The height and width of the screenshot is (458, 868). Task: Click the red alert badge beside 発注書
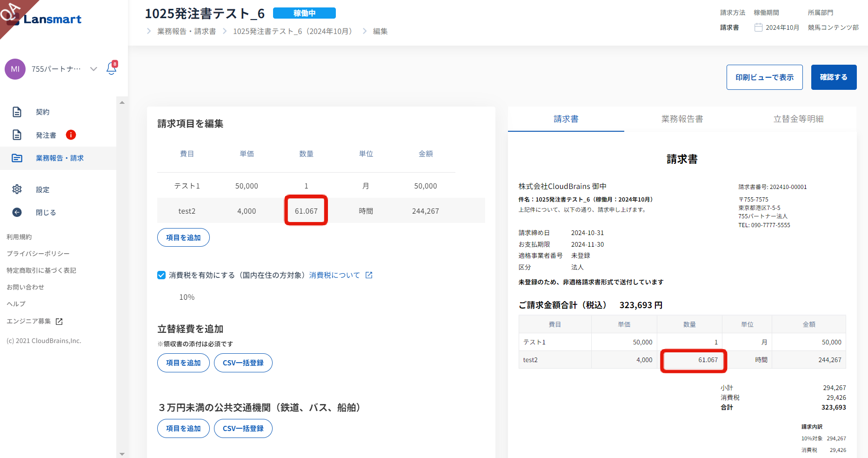(x=71, y=135)
